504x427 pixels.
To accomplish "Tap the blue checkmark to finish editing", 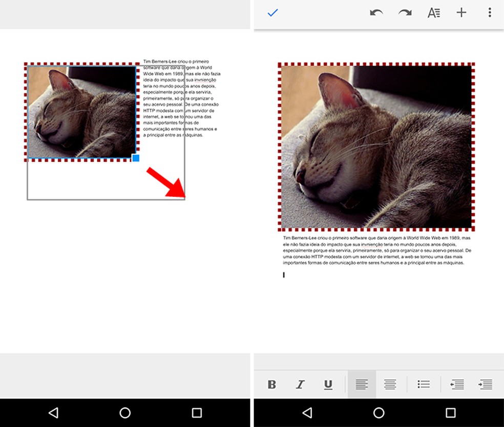I will pos(272,13).
